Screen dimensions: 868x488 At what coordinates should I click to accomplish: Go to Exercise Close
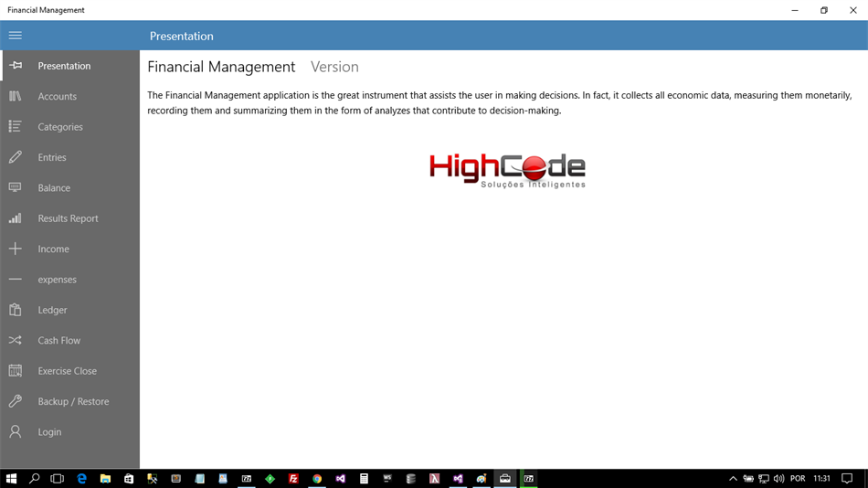(x=69, y=371)
